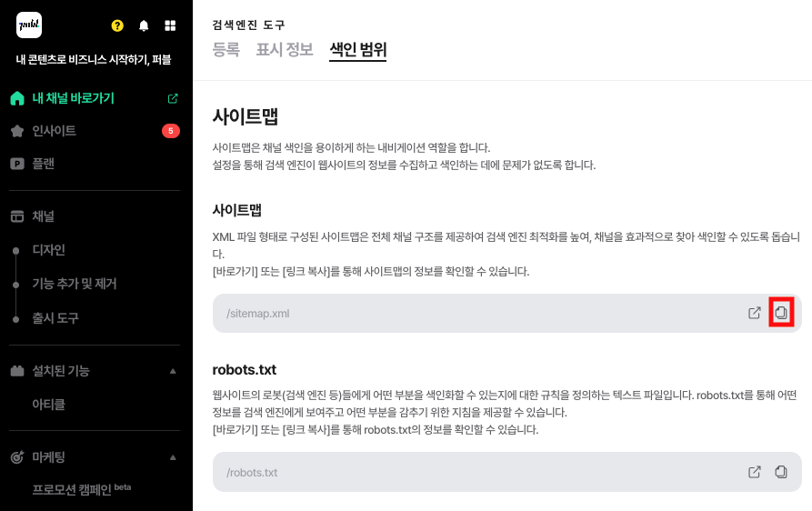The image size is (812, 511).
Task: Copy the robots.txt link
Action: pos(780,472)
